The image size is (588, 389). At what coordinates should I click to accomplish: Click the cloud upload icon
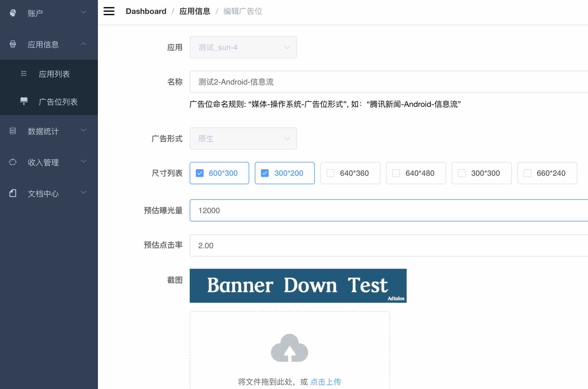[x=289, y=348]
